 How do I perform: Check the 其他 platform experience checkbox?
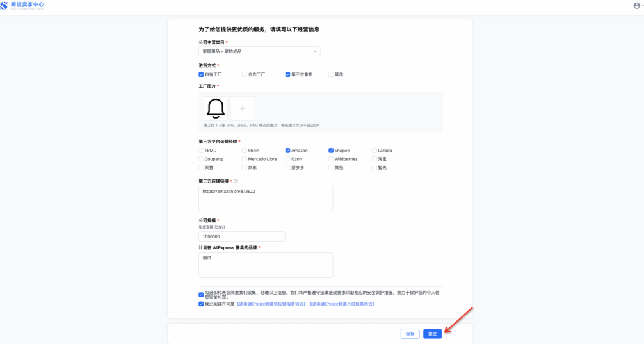(331, 168)
